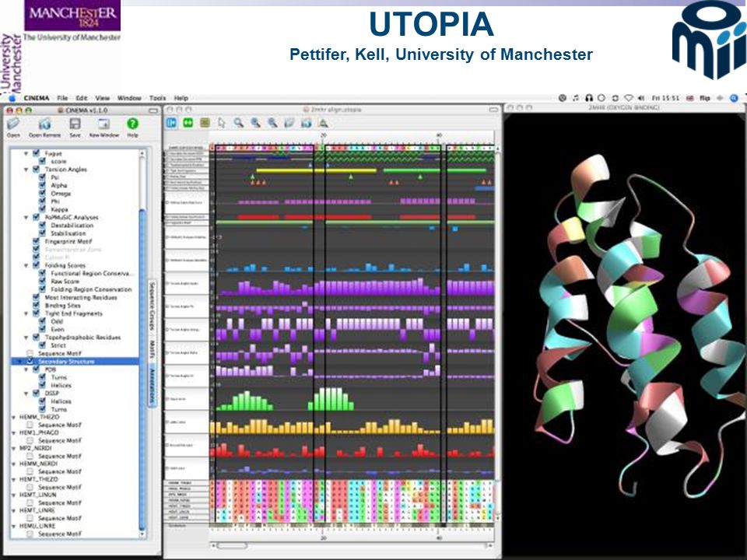The width and height of the screenshot is (747, 560).
Task: Open the File menu
Action: pos(62,98)
